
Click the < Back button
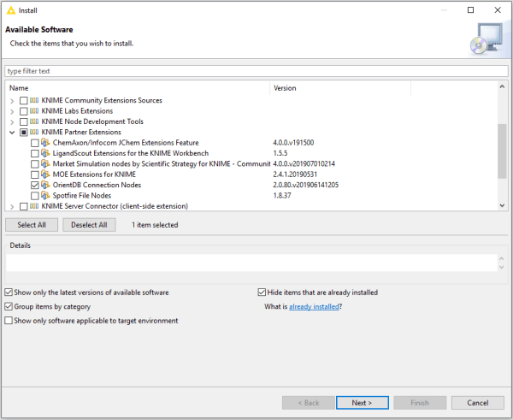coord(309,403)
